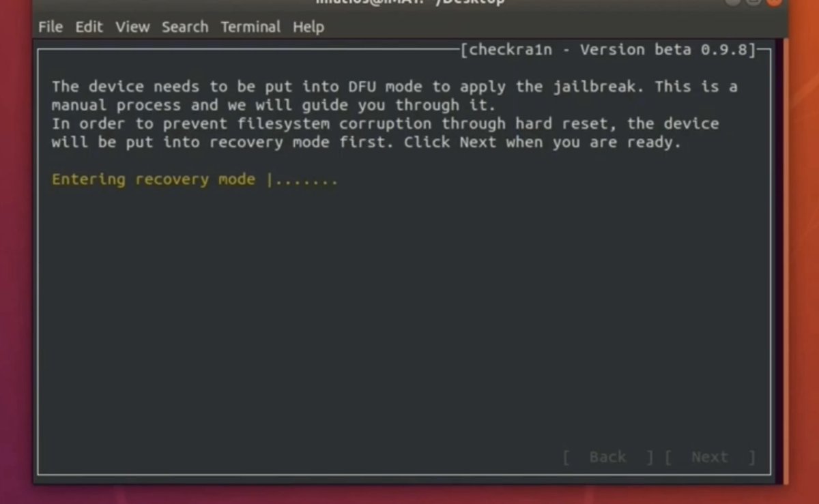Screen dimensions: 819x504
Task: Close the terminal window
Action: pos(774,2)
